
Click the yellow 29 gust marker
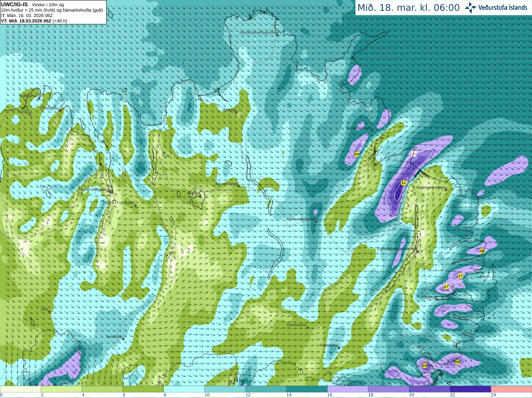pos(424,366)
